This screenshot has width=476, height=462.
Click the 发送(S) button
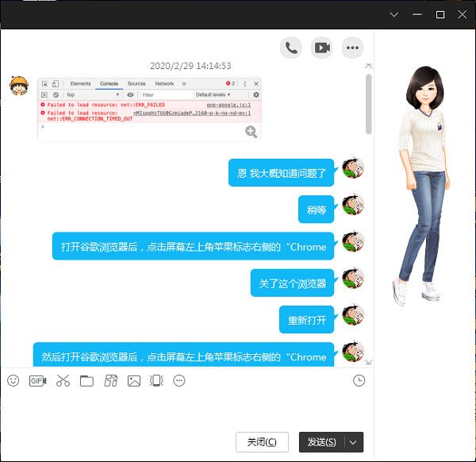point(322,442)
